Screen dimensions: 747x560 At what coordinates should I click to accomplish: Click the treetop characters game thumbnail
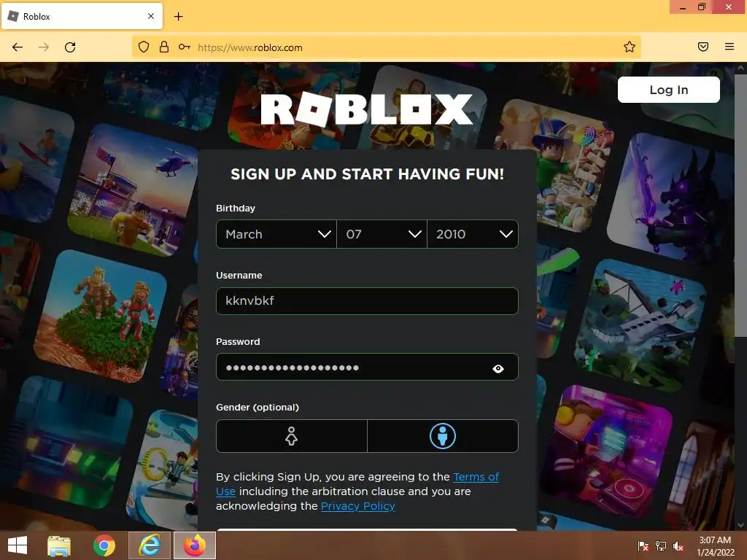click(101, 316)
